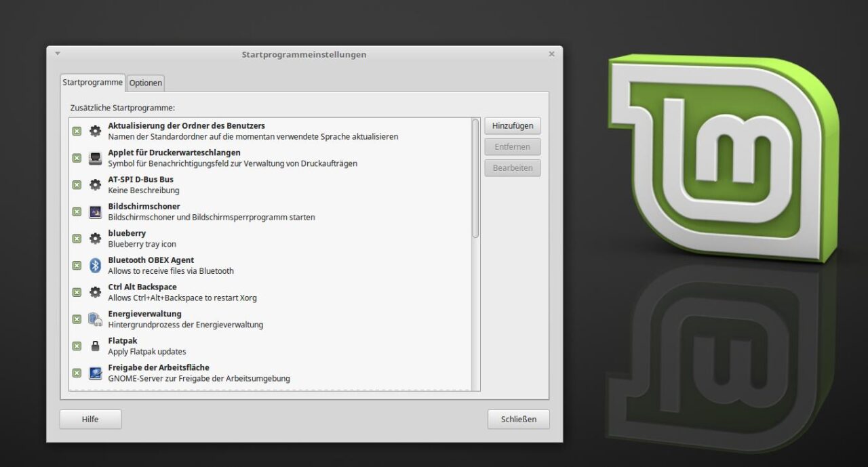Click the gear icon beside Ctrl Alt Backspace
The height and width of the screenshot is (467, 868).
(x=95, y=291)
